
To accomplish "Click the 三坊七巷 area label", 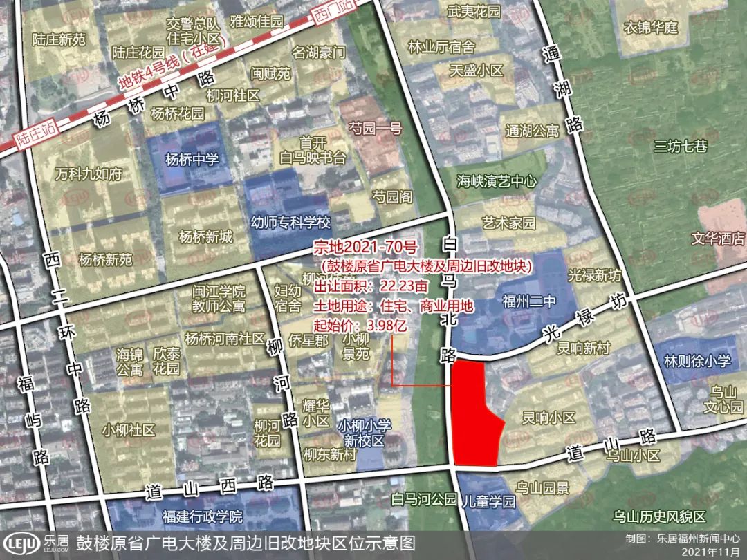I will click(681, 146).
